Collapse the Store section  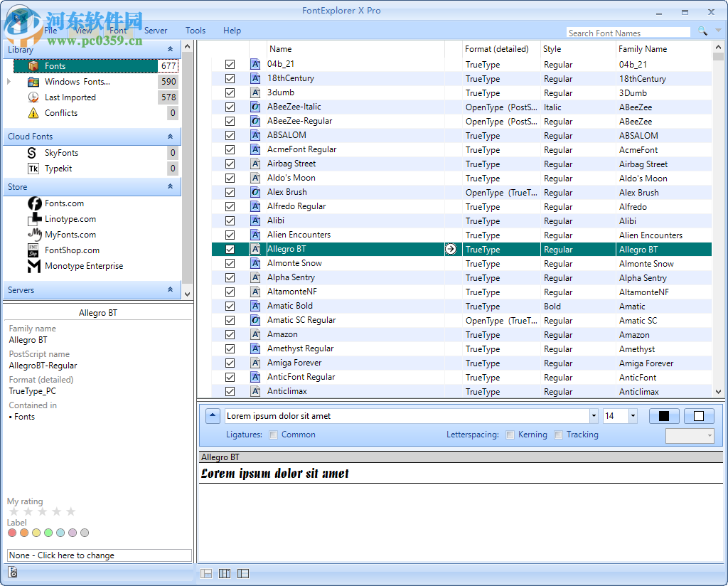(171, 186)
